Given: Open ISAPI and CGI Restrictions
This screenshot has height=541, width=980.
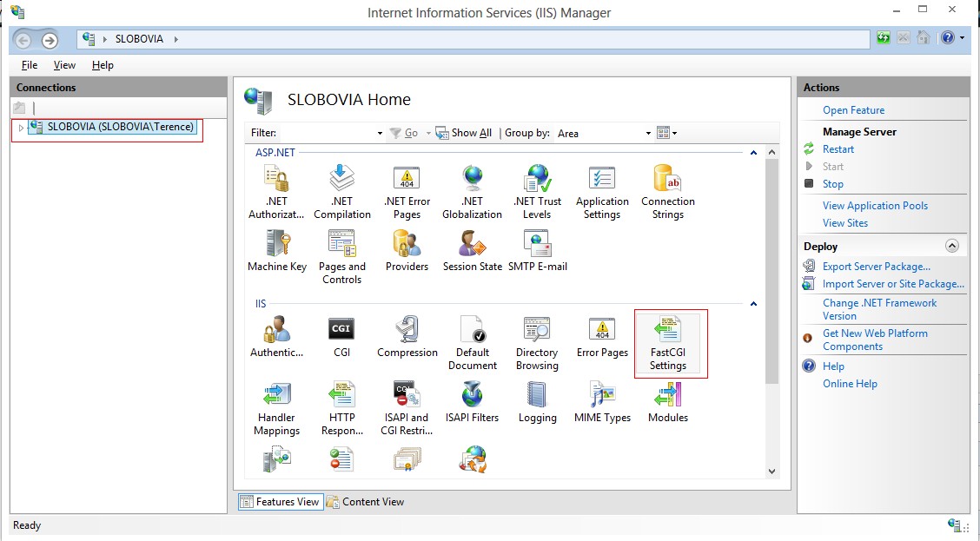Looking at the screenshot, I should click(407, 408).
